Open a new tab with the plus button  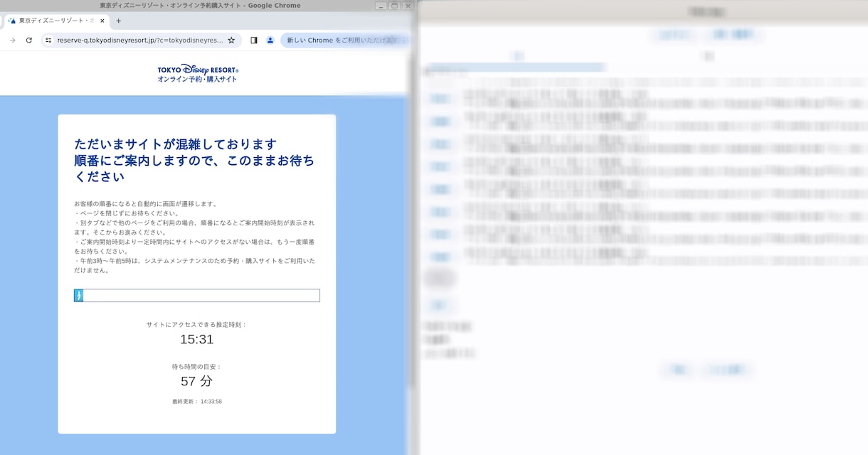point(119,21)
